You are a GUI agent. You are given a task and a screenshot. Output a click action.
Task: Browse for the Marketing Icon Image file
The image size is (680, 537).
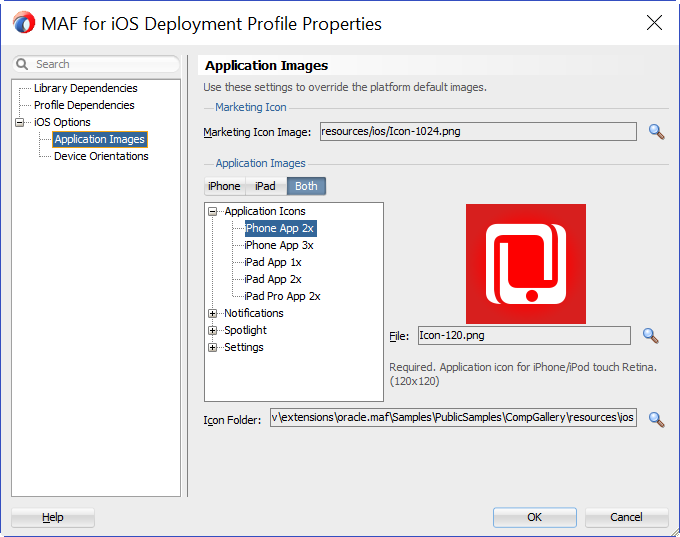coord(656,131)
